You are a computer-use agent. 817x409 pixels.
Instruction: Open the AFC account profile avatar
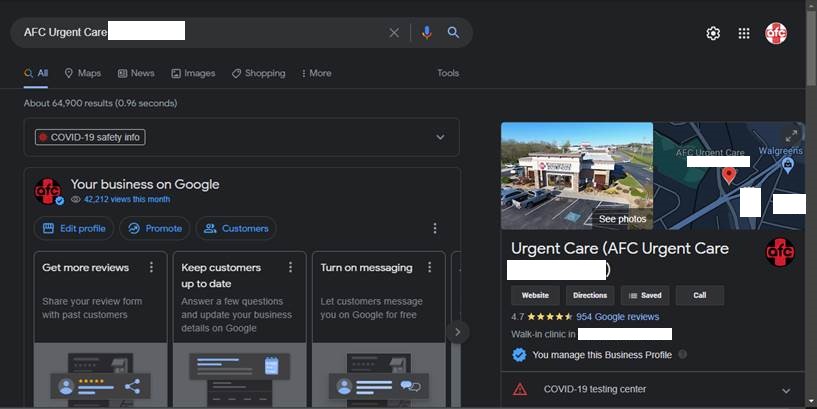[x=776, y=33]
